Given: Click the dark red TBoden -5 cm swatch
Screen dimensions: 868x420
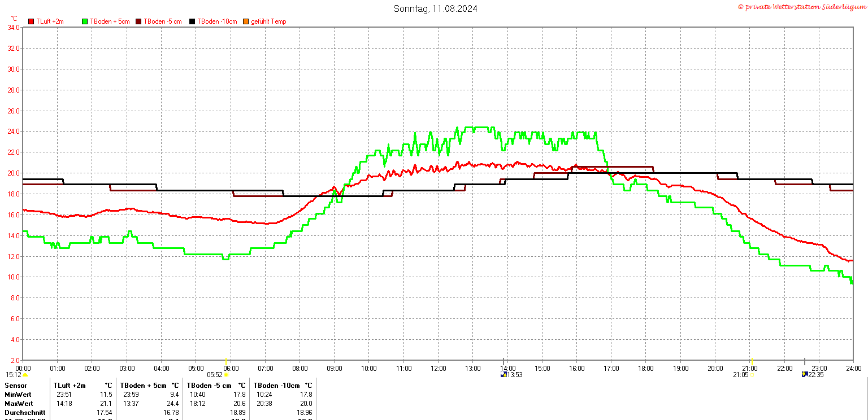Looking at the screenshot, I should 139,21.
